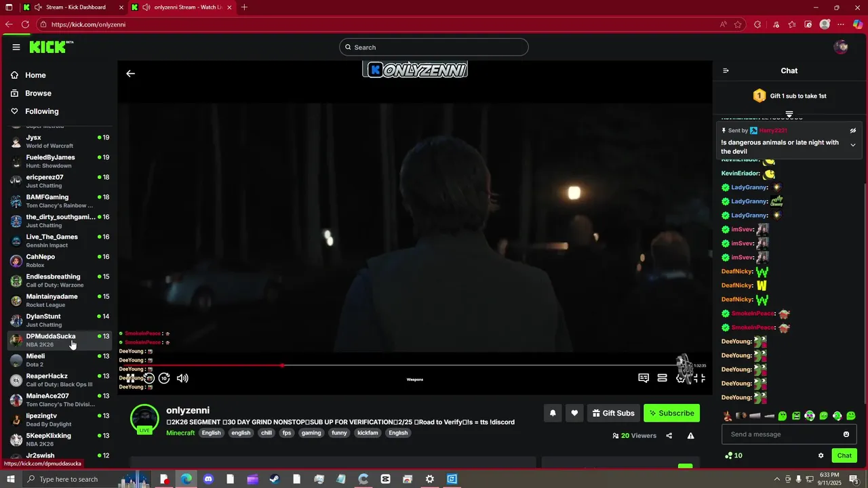Select the BAMFGaming sidebar channel

(x=60, y=201)
